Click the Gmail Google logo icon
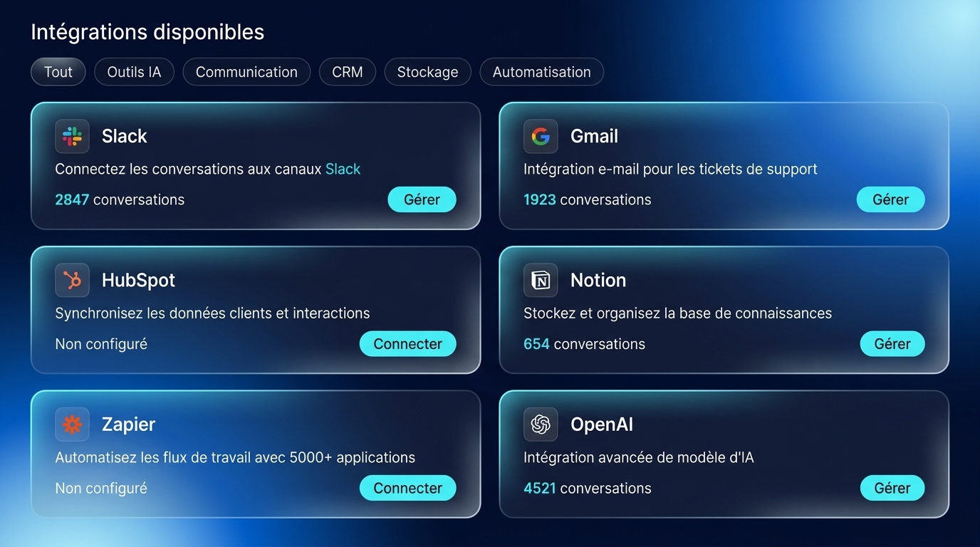The height and width of the screenshot is (547, 980). tap(541, 136)
